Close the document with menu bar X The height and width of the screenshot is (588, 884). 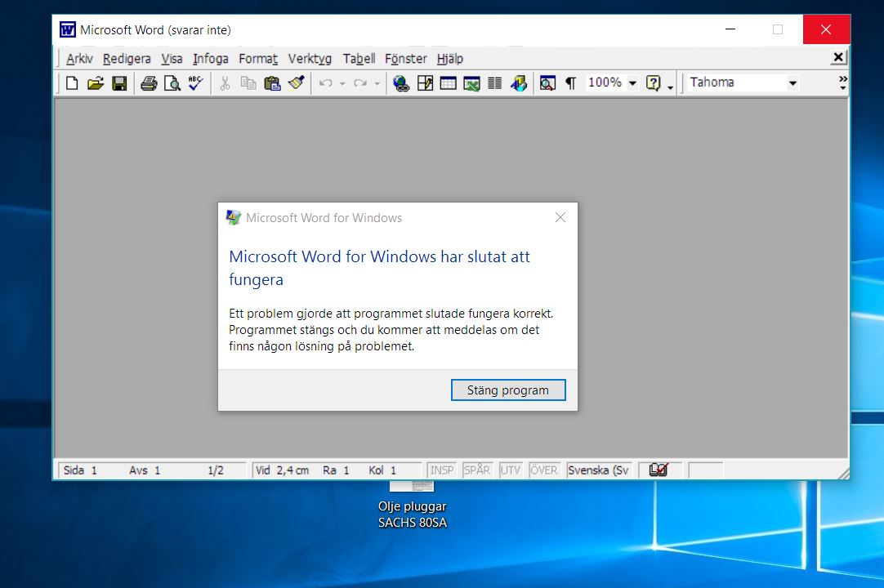tap(838, 57)
